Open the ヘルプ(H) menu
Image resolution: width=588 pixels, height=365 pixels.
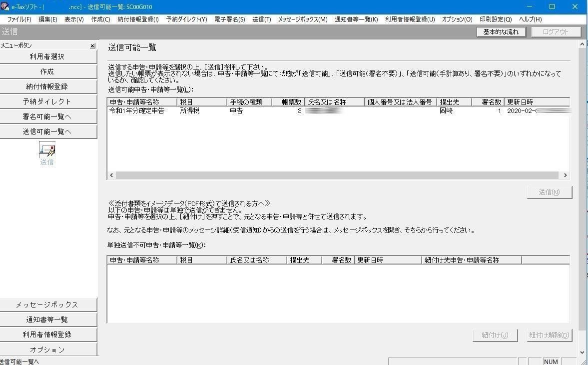(x=531, y=19)
